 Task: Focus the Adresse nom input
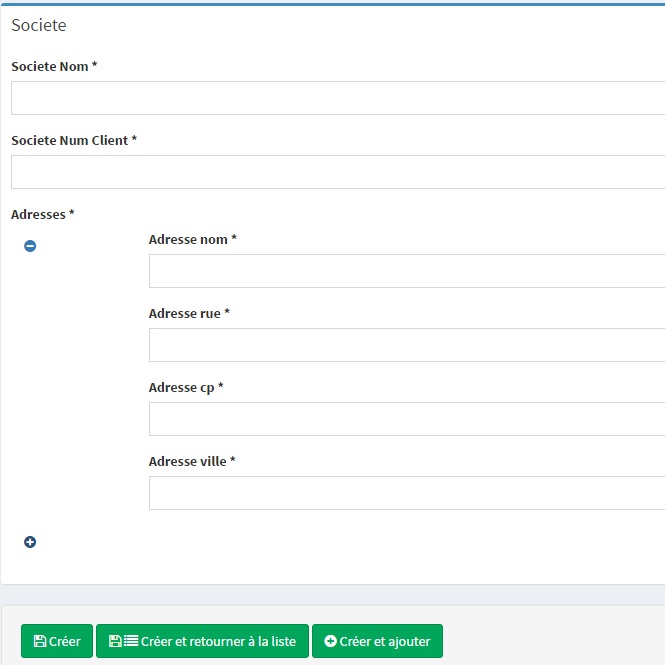tap(407, 271)
